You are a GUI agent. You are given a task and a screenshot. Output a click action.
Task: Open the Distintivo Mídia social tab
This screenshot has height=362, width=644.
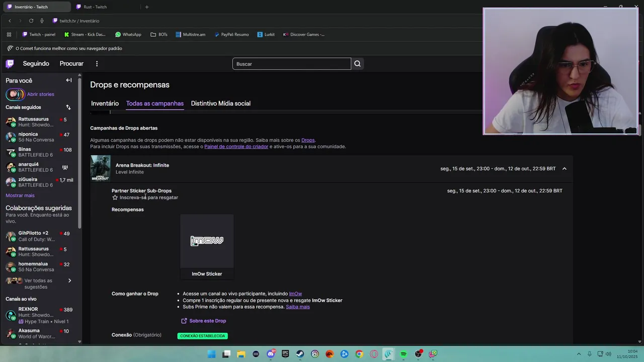[x=220, y=104]
